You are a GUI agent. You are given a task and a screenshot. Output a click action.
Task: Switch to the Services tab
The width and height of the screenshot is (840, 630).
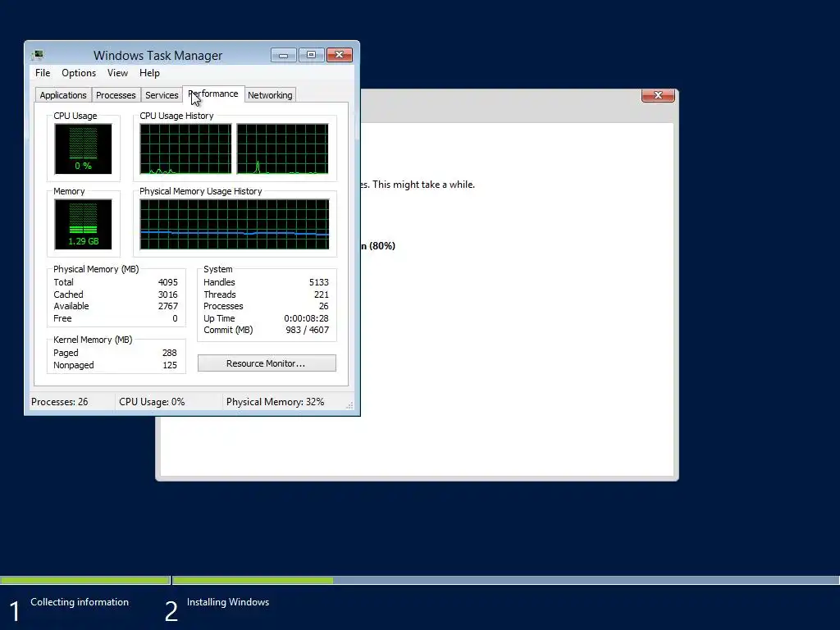(162, 95)
